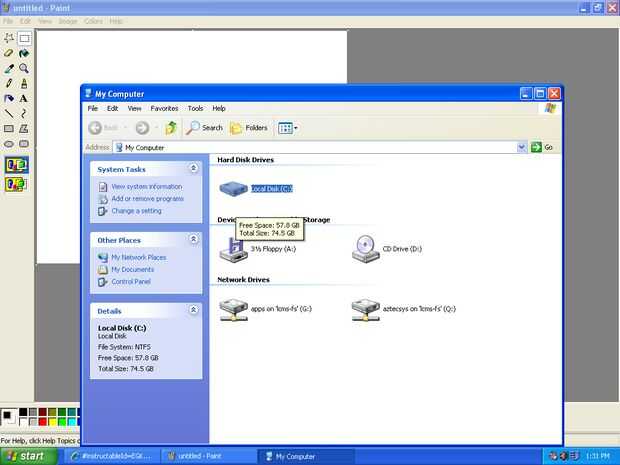Open My Computer View menu
The image size is (620, 465).
(134, 108)
